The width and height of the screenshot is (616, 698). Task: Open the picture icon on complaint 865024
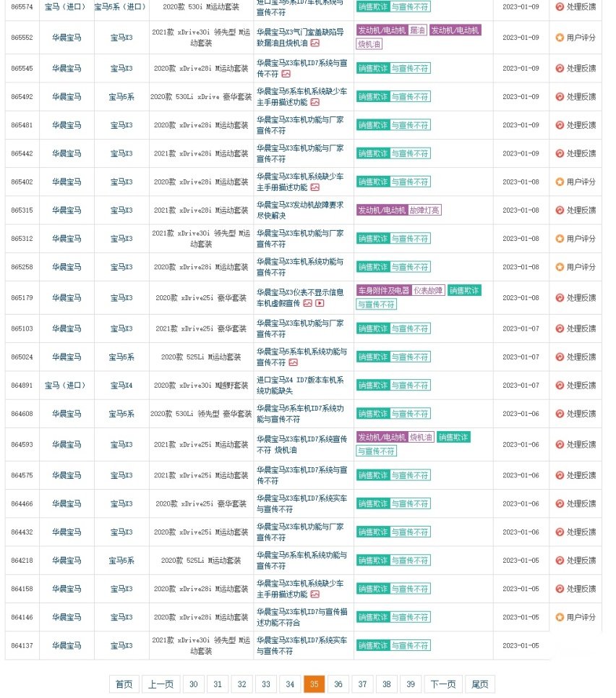pos(293,363)
